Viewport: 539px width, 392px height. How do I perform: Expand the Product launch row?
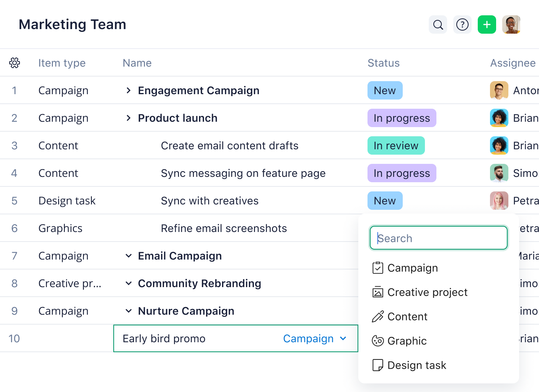point(129,118)
